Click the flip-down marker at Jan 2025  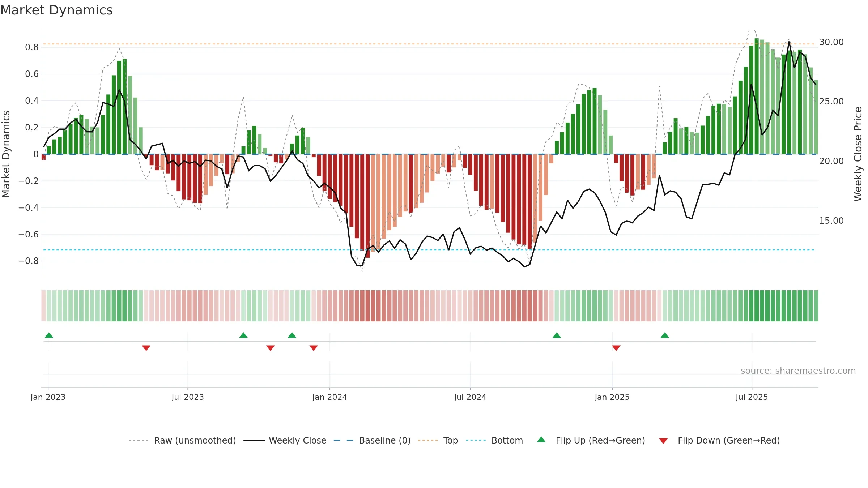click(616, 348)
